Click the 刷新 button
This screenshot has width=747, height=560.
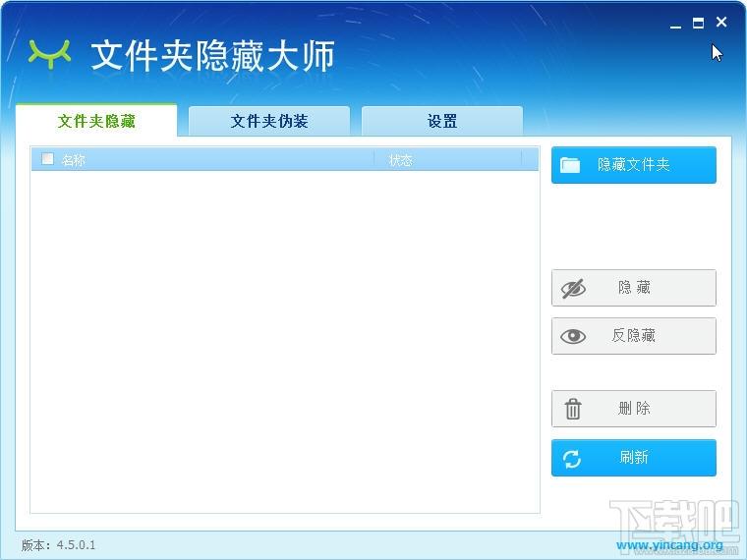tap(634, 458)
